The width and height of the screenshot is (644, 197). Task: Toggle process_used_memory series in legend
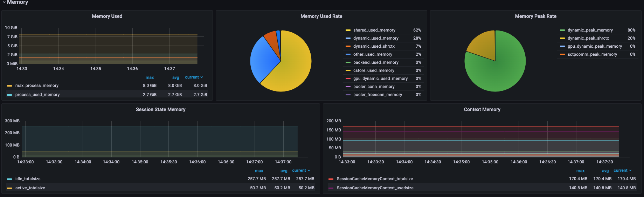point(37,95)
